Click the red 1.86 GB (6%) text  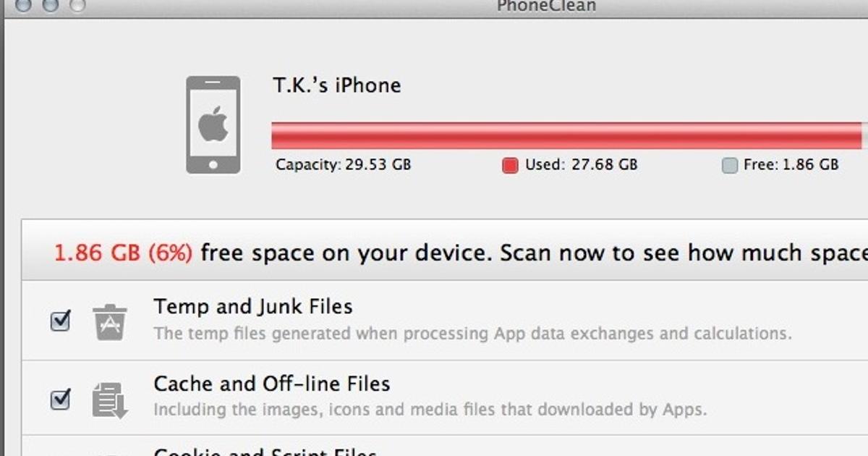tap(123, 253)
